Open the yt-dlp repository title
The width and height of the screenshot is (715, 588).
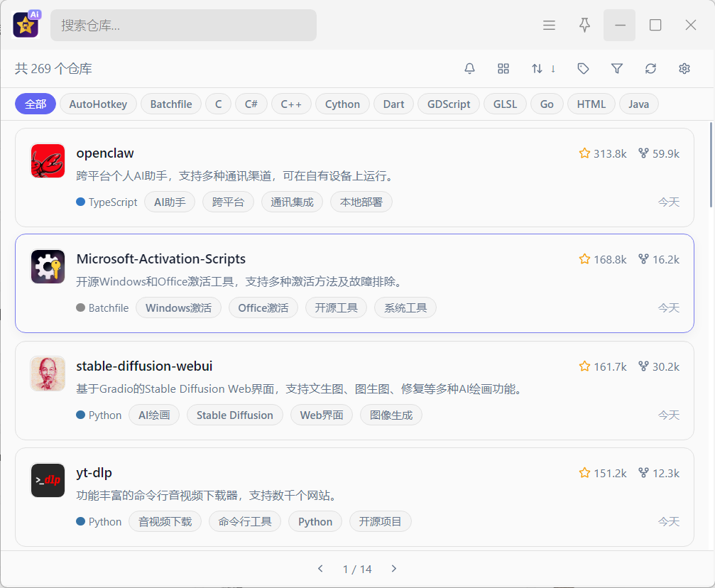coord(94,473)
